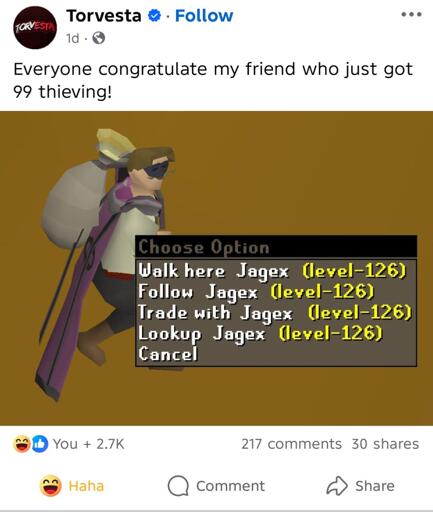Screen dimensions: 433x512
Task: Select 'Walk here Jagex' menu option
Action: click(272, 270)
